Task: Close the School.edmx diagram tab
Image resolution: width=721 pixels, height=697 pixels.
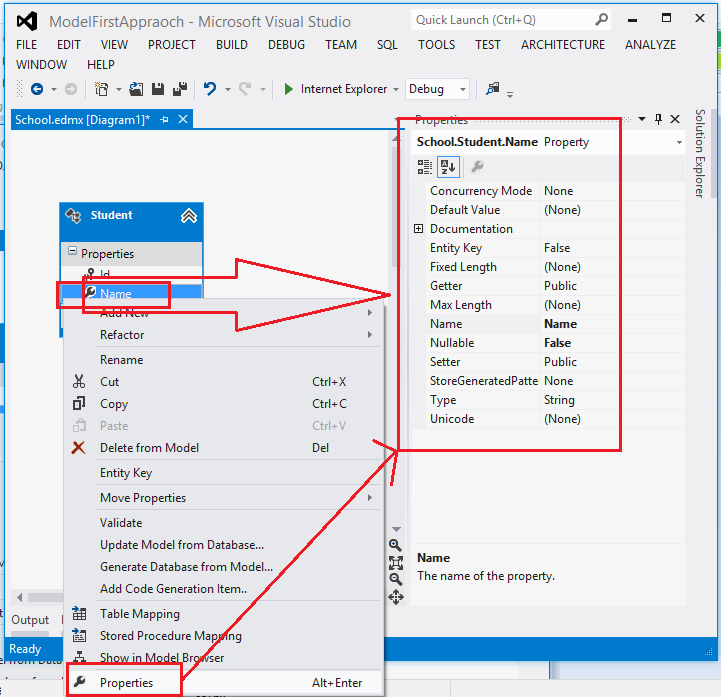Action: (x=183, y=120)
